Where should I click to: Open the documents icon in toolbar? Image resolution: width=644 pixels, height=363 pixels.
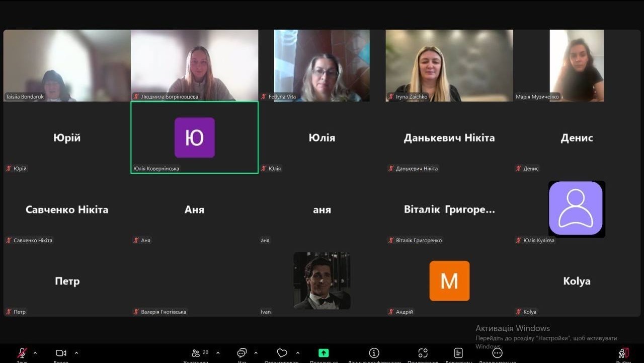(458, 353)
